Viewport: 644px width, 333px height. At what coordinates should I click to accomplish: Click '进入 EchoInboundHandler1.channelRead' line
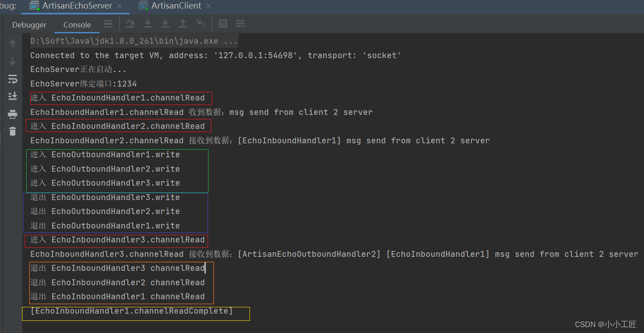(x=118, y=98)
